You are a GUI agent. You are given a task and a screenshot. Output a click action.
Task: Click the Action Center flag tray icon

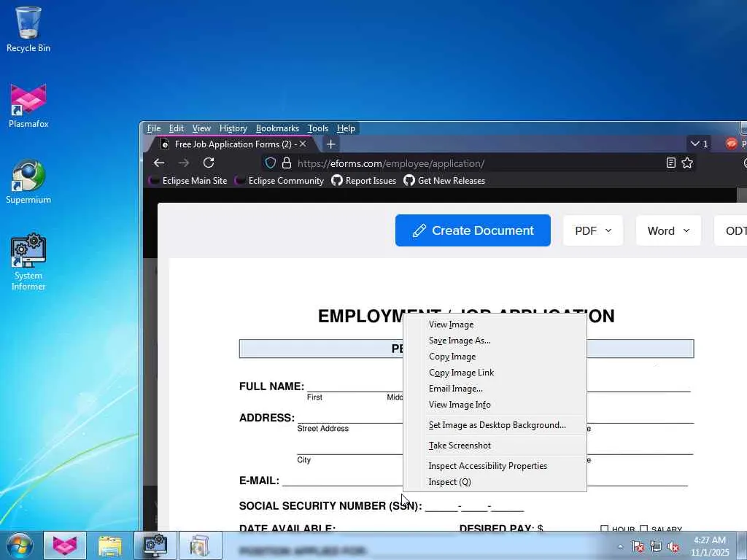coord(638,547)
